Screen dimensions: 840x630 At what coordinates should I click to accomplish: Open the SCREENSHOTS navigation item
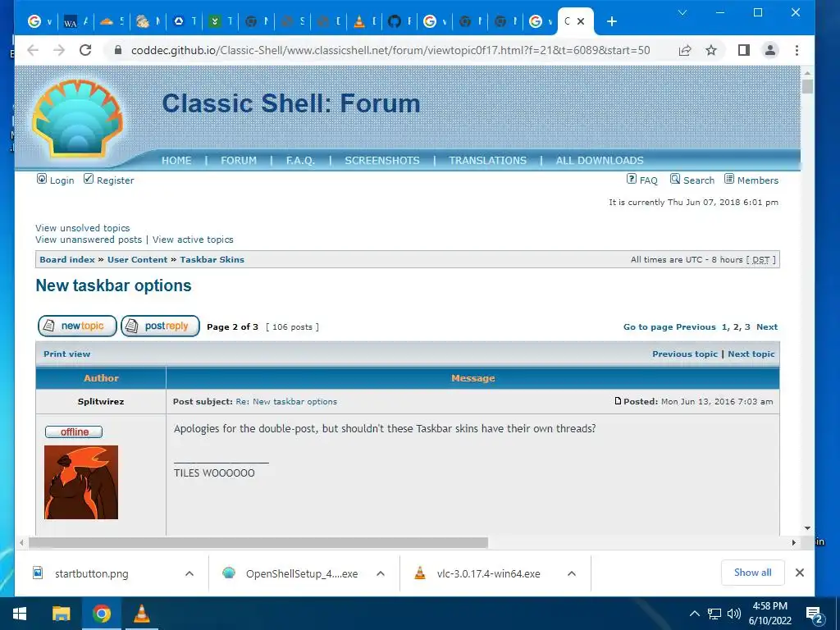382,160
